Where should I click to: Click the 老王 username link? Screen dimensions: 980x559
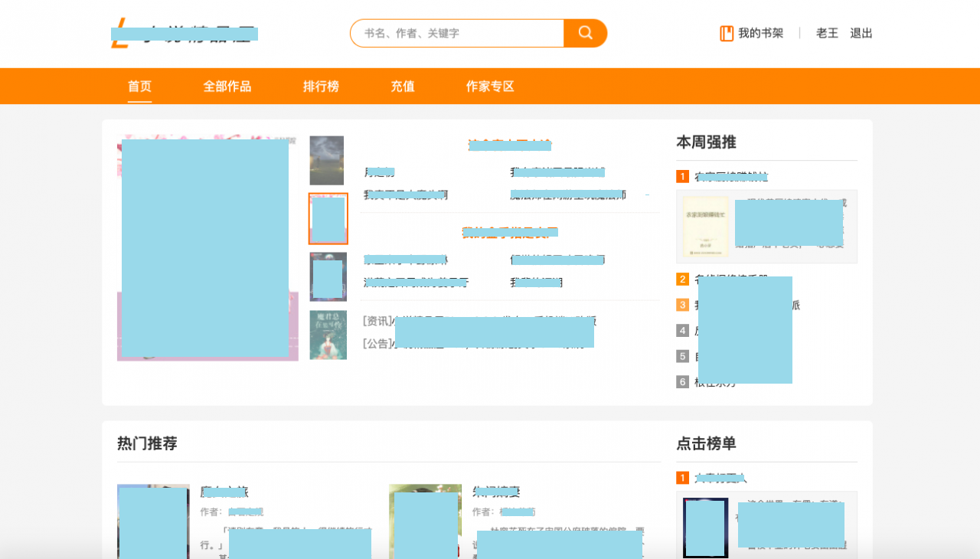click(827, 34)
